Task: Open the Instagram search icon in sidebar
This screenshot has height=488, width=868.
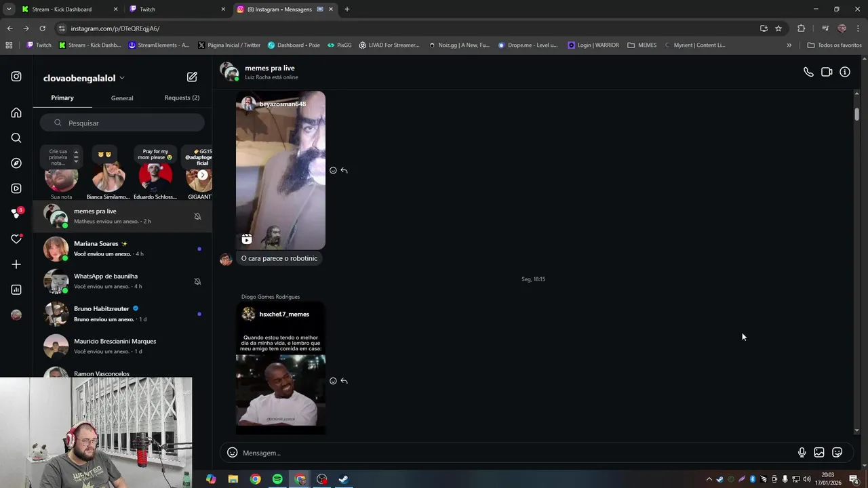Action: pos(16,138)
